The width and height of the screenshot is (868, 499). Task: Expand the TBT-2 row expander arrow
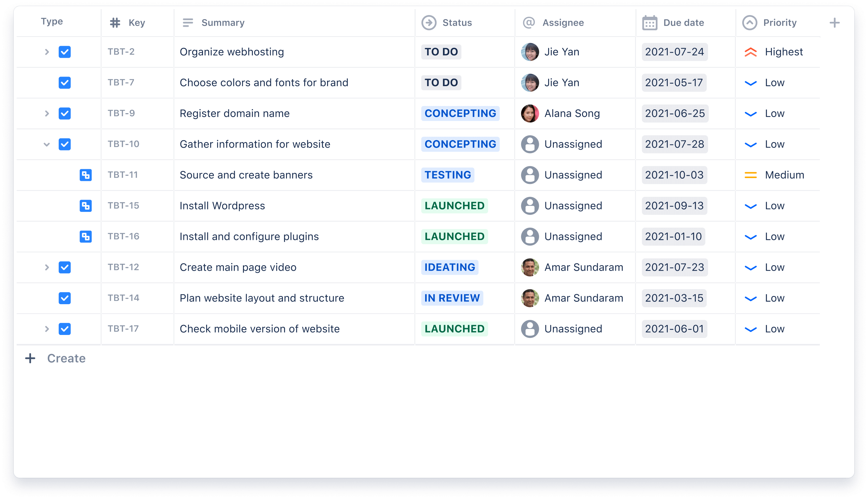(x=46, y=52)
